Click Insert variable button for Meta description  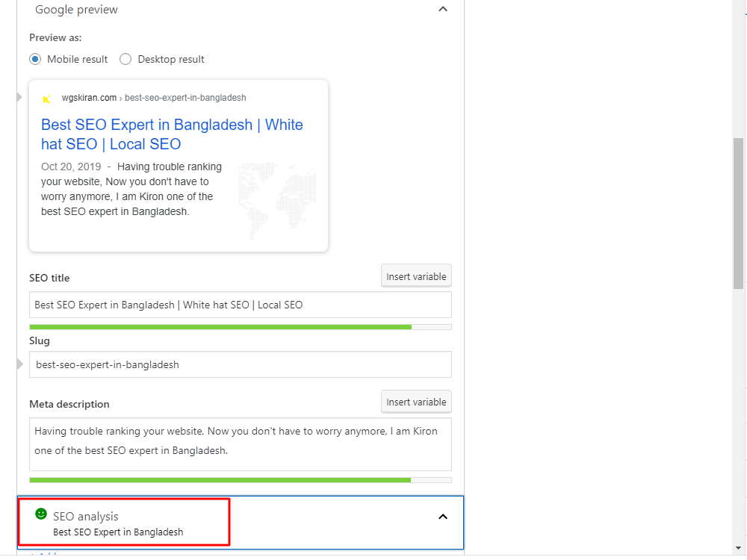point(416,402)
